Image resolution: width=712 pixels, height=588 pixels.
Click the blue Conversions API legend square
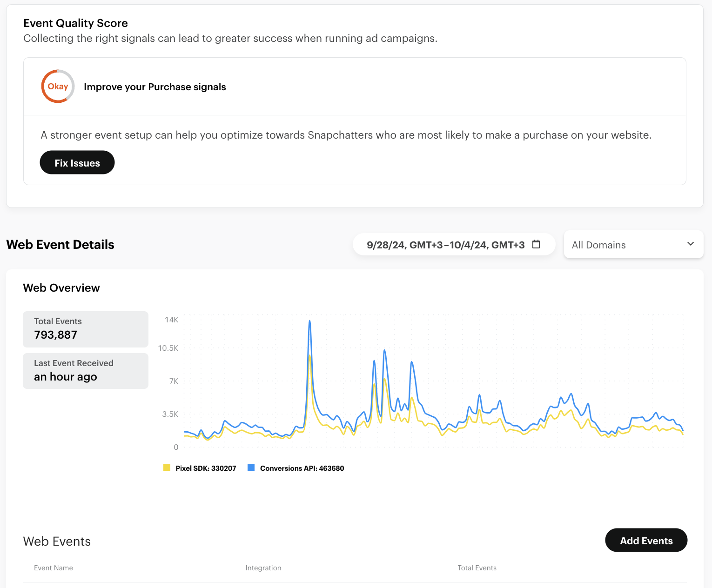coord(251,467)
